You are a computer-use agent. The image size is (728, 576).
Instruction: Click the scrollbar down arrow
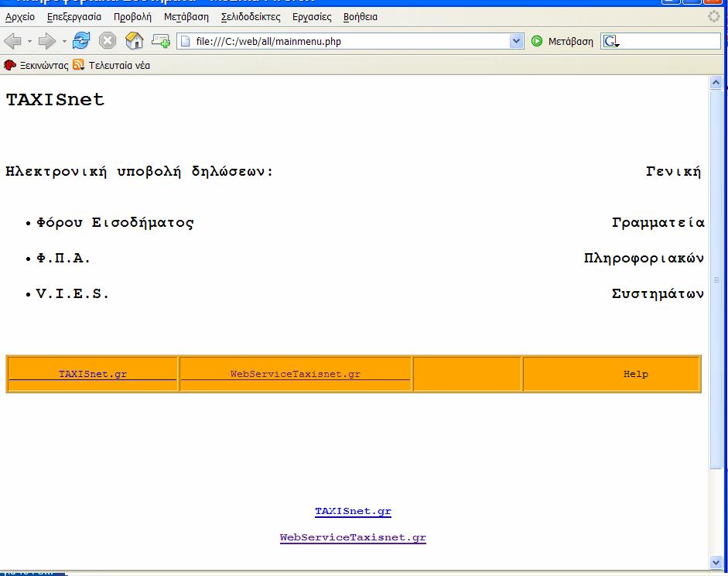coord(716,563)
